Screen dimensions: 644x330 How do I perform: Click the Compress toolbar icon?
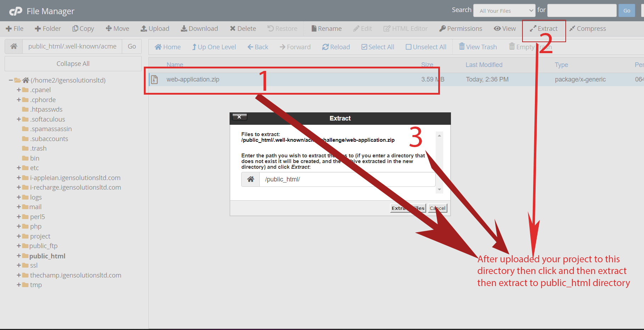(x=572, y=29)
